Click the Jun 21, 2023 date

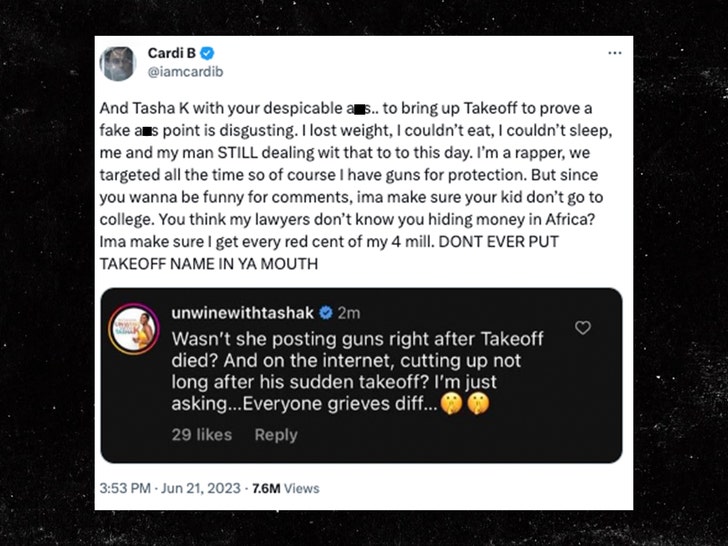[x=204, y=488]
